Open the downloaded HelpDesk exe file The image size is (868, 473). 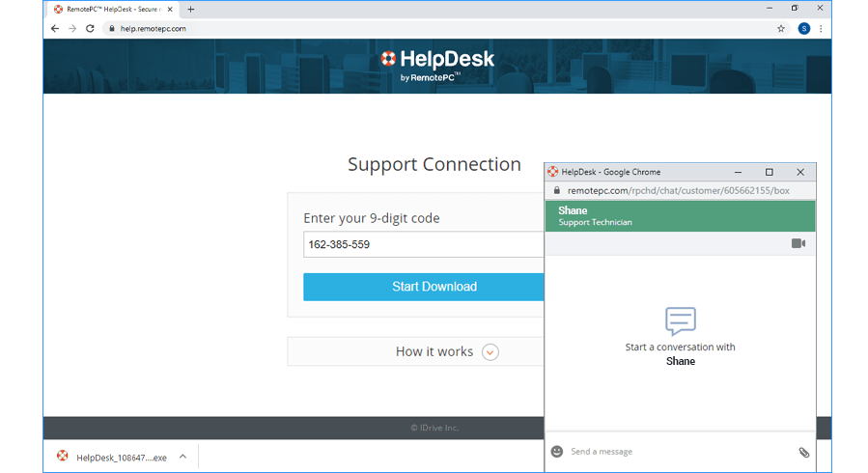111,458
